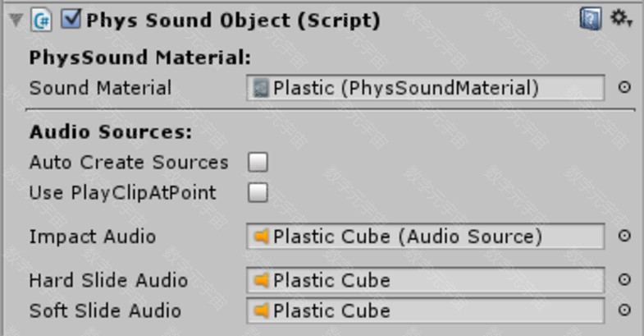The width and height of the screenshot is (644, 336).
Task: Click the Impact Audio Plastic Cube field
Action: pyautogui.click(x=426, y=237)
